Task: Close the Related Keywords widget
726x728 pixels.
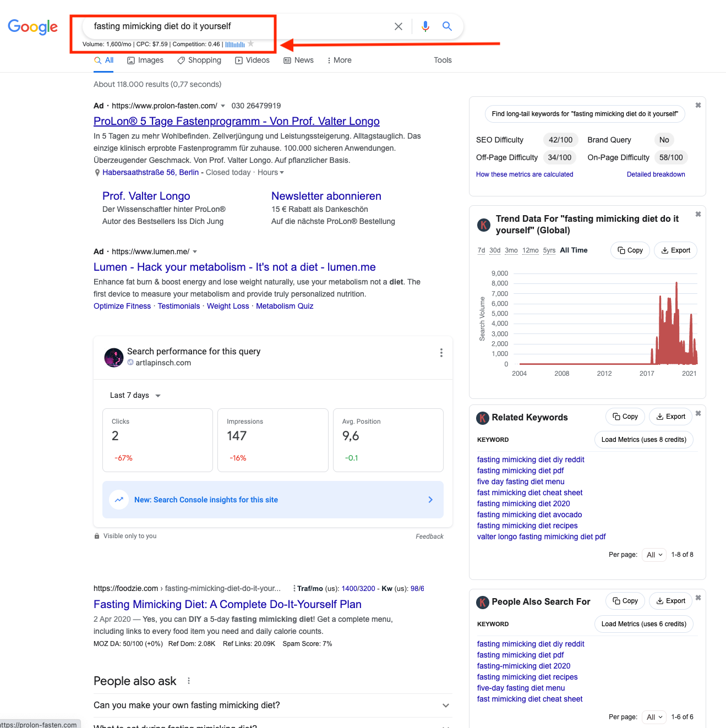Action: (698, 413)
